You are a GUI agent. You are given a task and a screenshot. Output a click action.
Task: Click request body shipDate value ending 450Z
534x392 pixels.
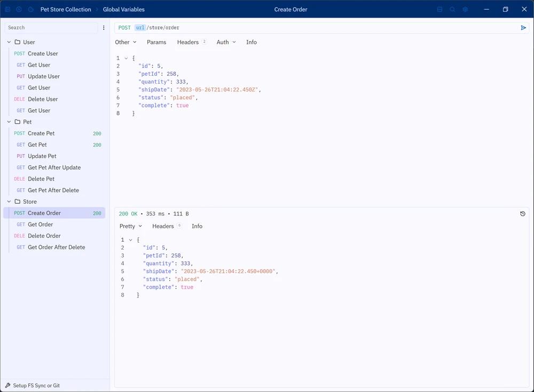click(x=217, y=90)
